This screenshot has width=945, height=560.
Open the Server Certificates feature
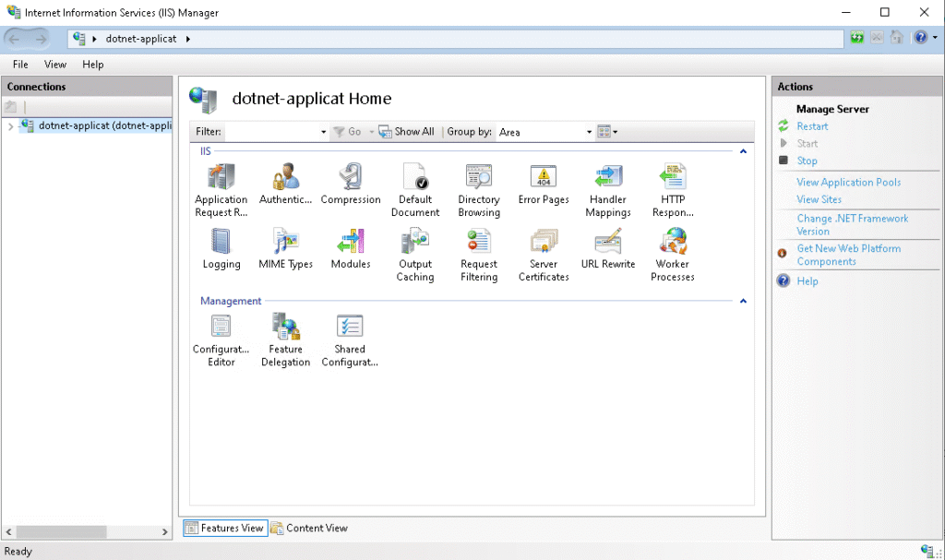click(x=544, y=243)
